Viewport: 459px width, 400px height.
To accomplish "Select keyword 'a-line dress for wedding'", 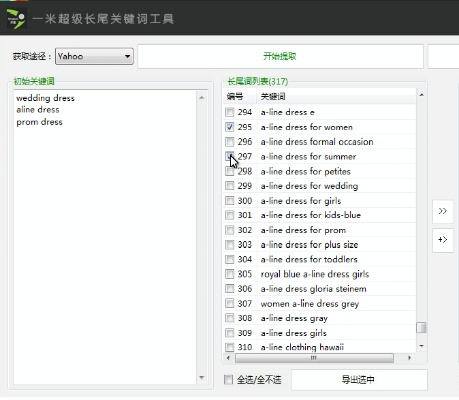I will 309,186.
